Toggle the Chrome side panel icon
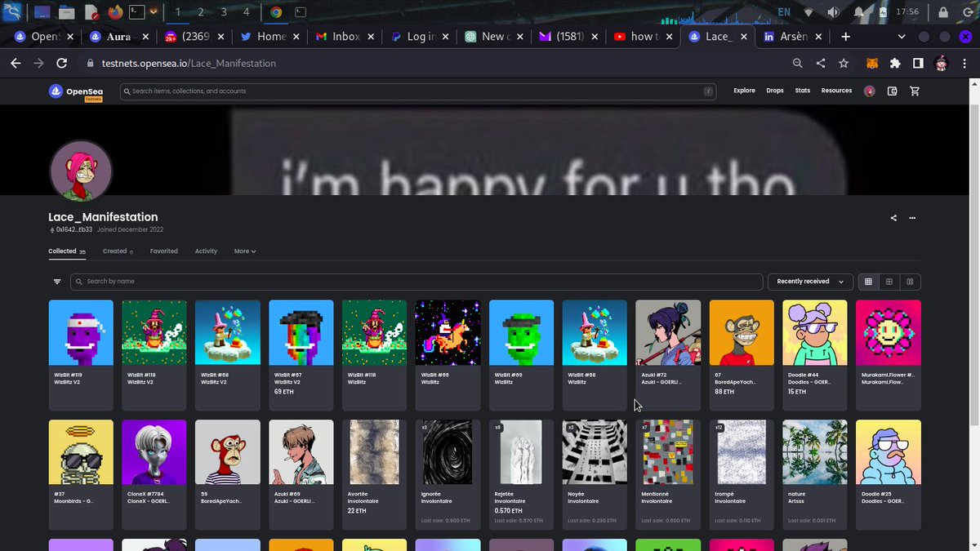Viewport: 980px width, 551px height. tap(918, 63)
